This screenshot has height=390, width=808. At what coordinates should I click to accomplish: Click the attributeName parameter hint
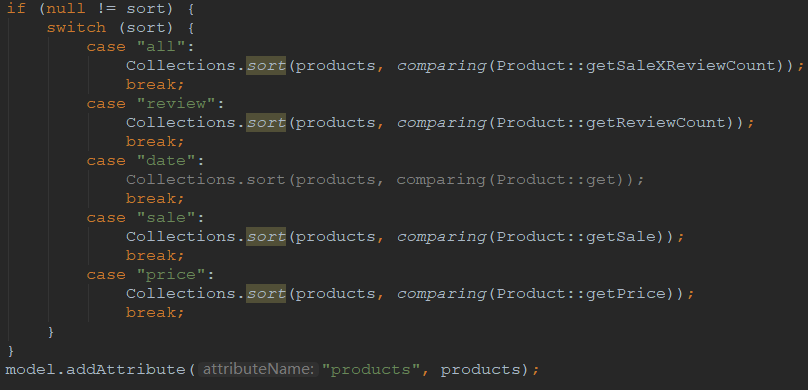(258, 369)
